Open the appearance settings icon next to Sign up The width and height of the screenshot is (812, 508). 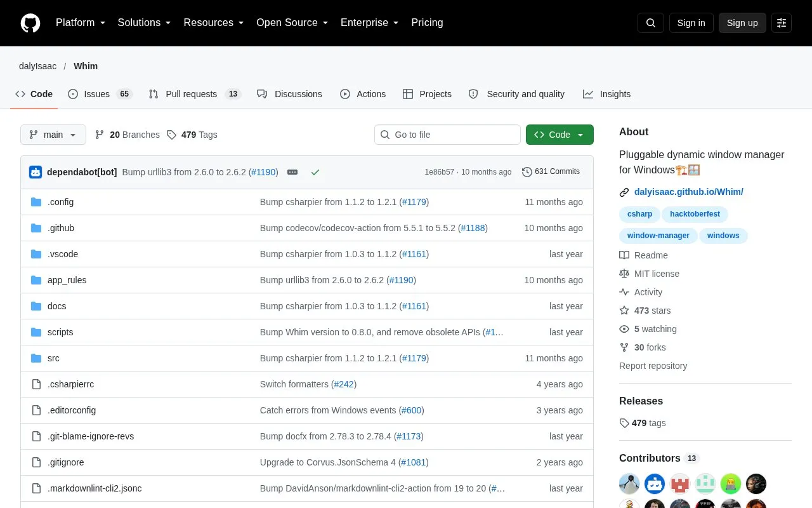pyautogui.click(x=782, y=23)
